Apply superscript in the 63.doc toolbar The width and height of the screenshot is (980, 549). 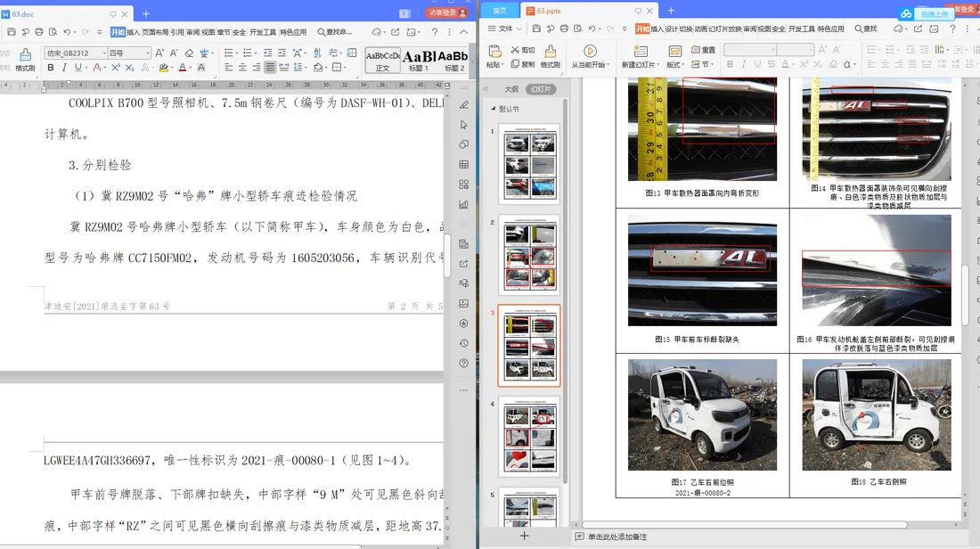116,68
